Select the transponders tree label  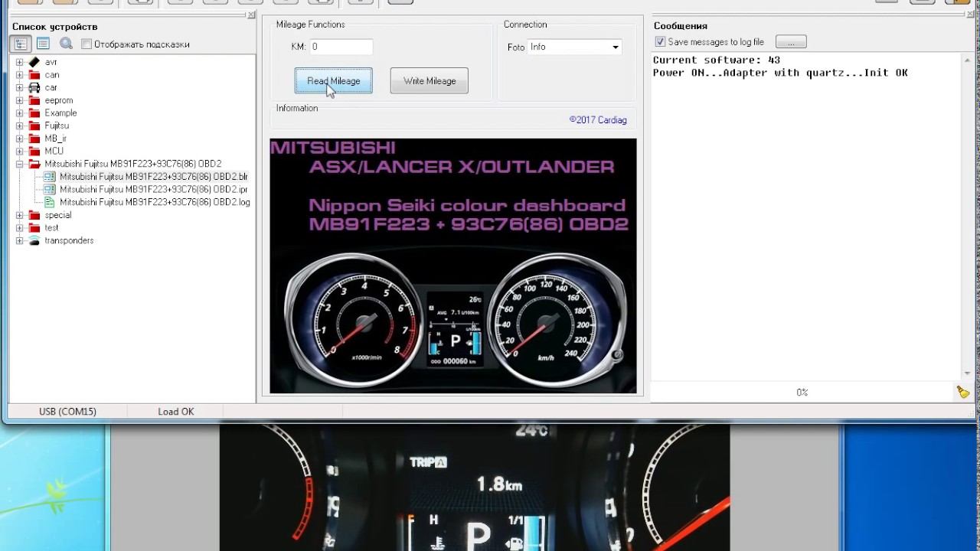click(x=69, y=240)
